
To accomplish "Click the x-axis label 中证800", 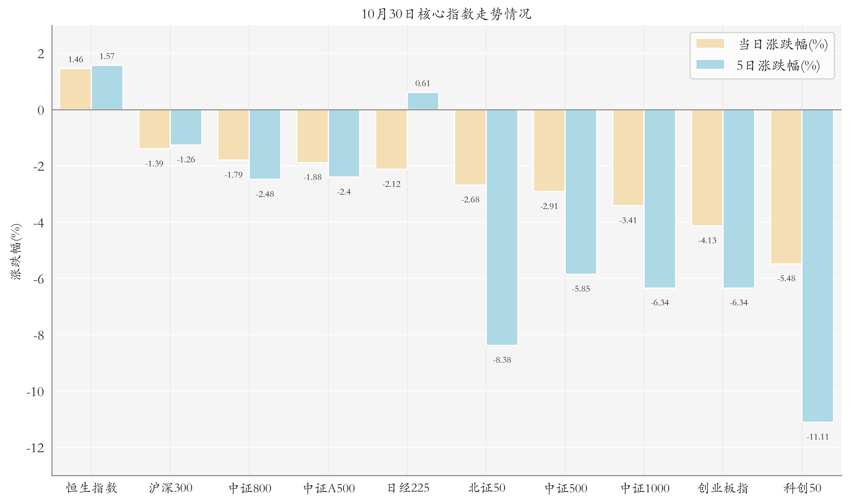I will pyautogui.click(x=250, y=488).
